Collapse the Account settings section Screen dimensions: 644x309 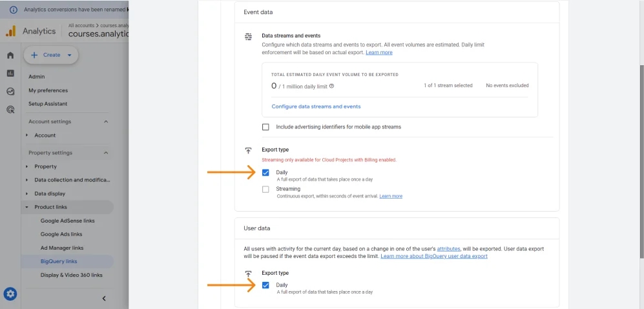point(106,122)
